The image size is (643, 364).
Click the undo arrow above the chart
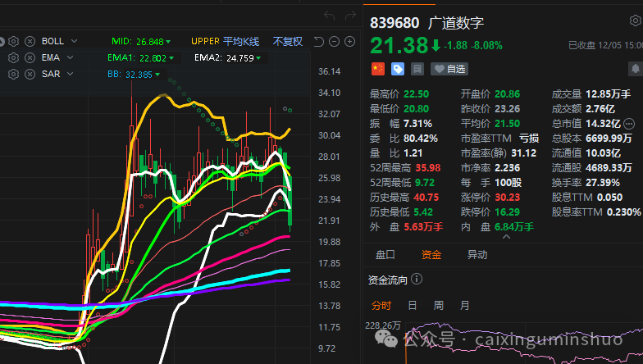(x=330, y=16)
